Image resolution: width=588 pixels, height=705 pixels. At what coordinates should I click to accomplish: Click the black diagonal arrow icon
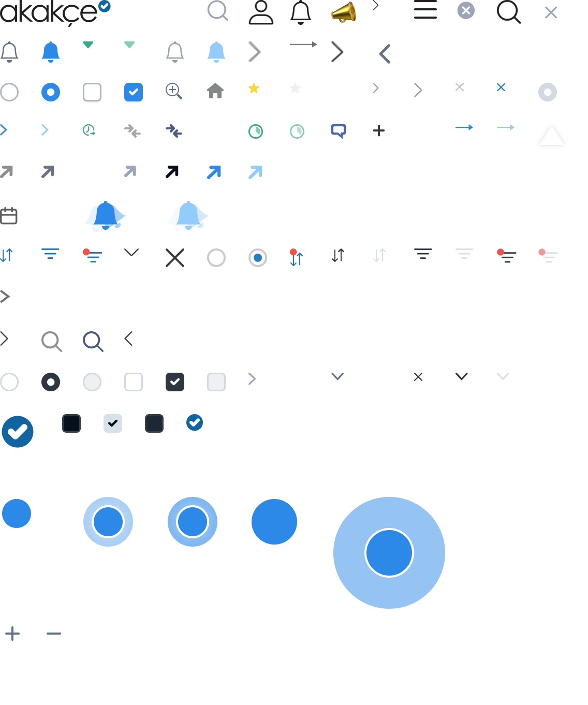pyautogui.click(x=172, y=172)
